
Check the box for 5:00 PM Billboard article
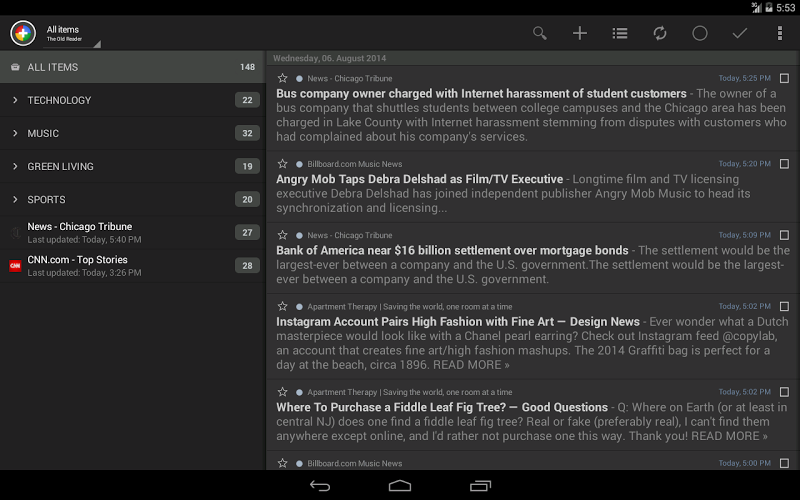click(x=784, y=463)
